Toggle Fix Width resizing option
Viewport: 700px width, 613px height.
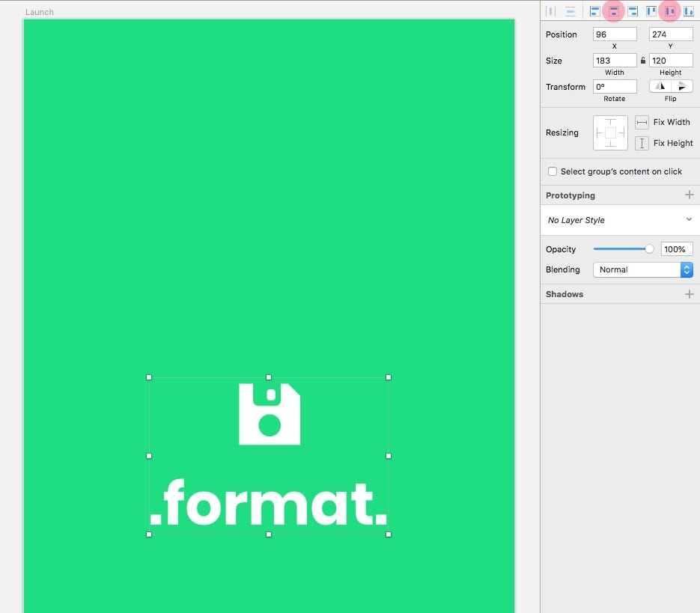click(x=642, y=122)
